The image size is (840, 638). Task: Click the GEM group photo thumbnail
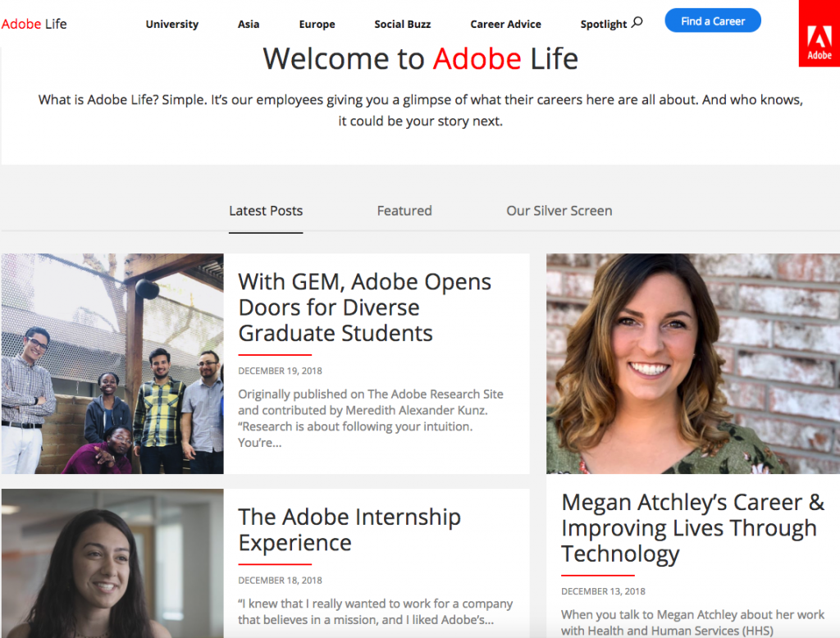[112, 363]
